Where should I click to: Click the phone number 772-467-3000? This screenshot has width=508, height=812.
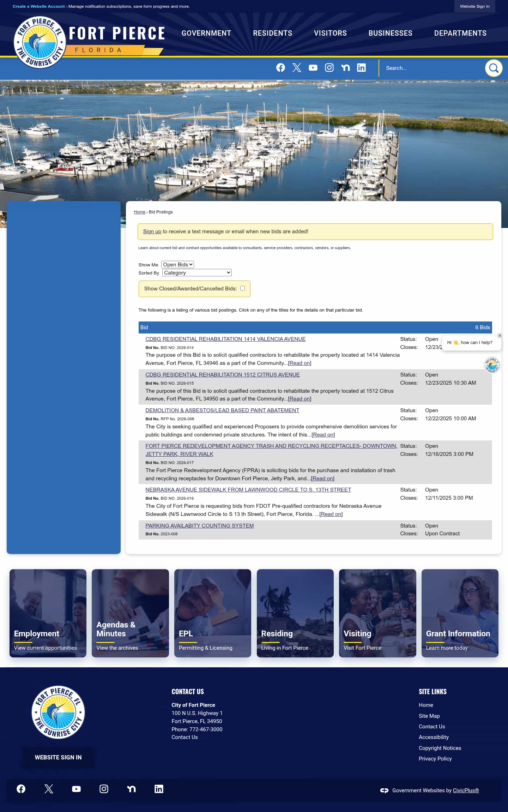(206, 729)
